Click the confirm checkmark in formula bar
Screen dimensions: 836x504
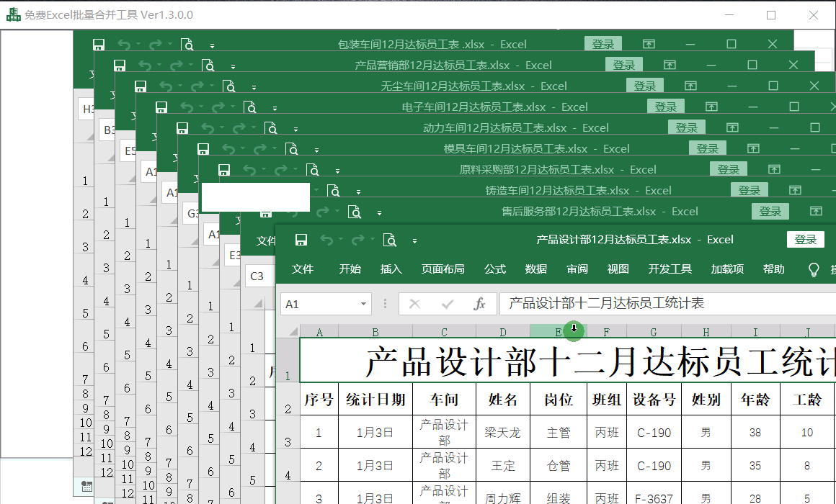pyautogui.click(x=448, y=305)
